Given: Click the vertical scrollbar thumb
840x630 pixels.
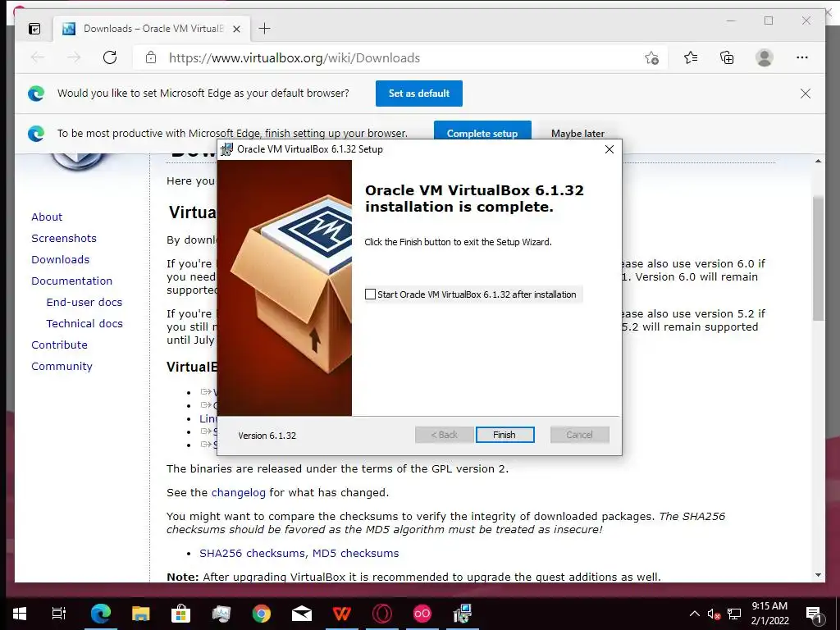Looking at the screenshot, I should tap(818, 258).
